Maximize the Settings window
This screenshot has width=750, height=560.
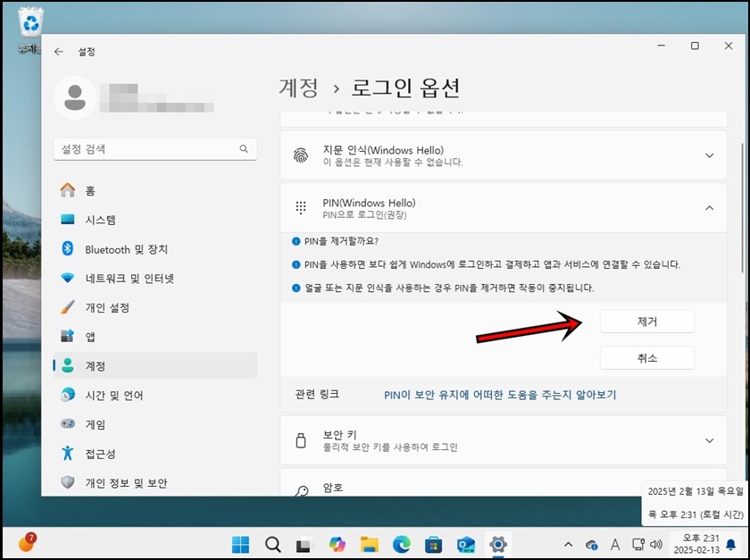click(x=695, y=46)
